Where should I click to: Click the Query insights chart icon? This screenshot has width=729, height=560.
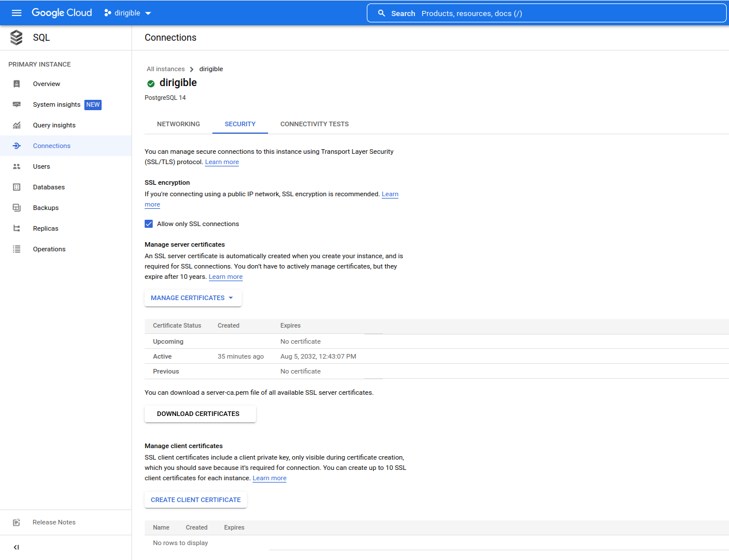(17, 125)
